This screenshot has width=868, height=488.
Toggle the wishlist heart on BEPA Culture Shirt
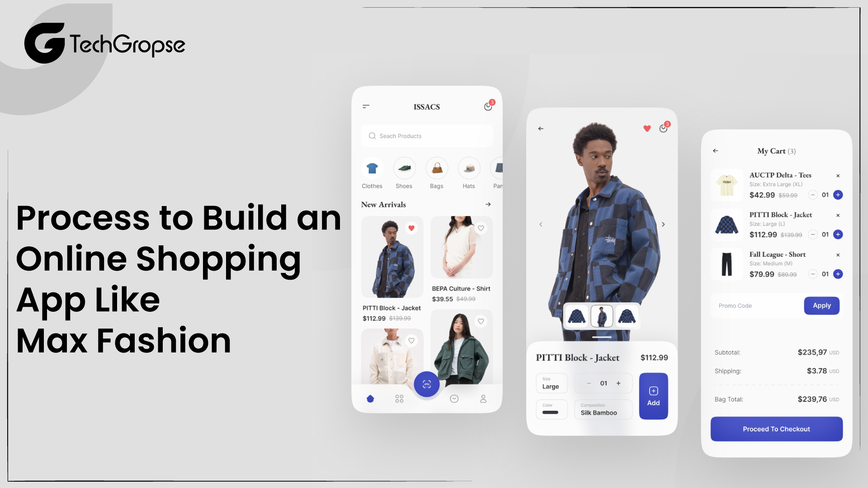(x=481, y=228)
